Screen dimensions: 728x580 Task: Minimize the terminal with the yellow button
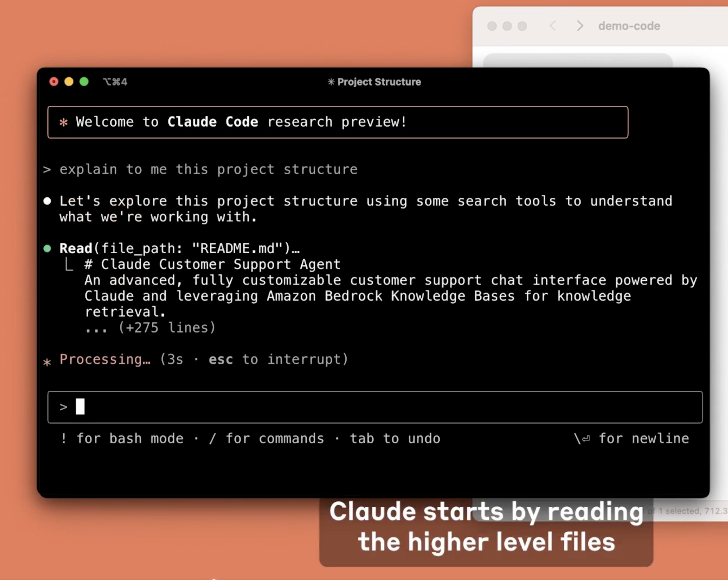point(69,82)
